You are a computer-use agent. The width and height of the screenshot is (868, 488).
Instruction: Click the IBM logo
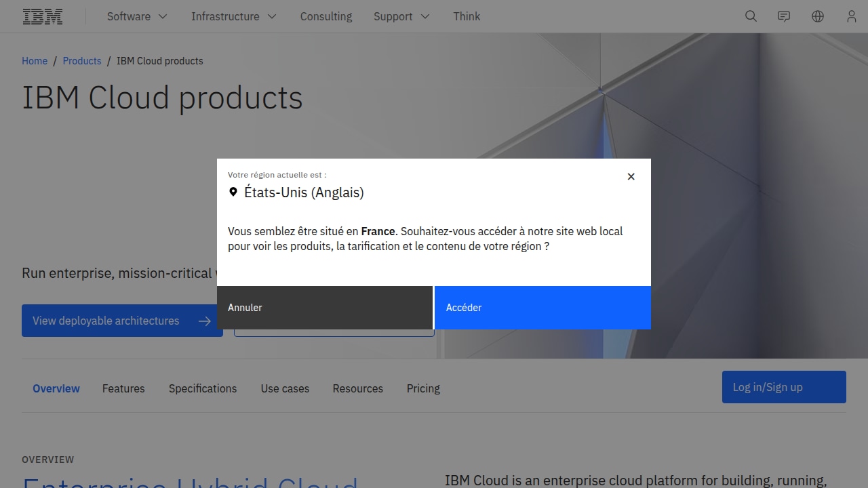tap(43, 16)
